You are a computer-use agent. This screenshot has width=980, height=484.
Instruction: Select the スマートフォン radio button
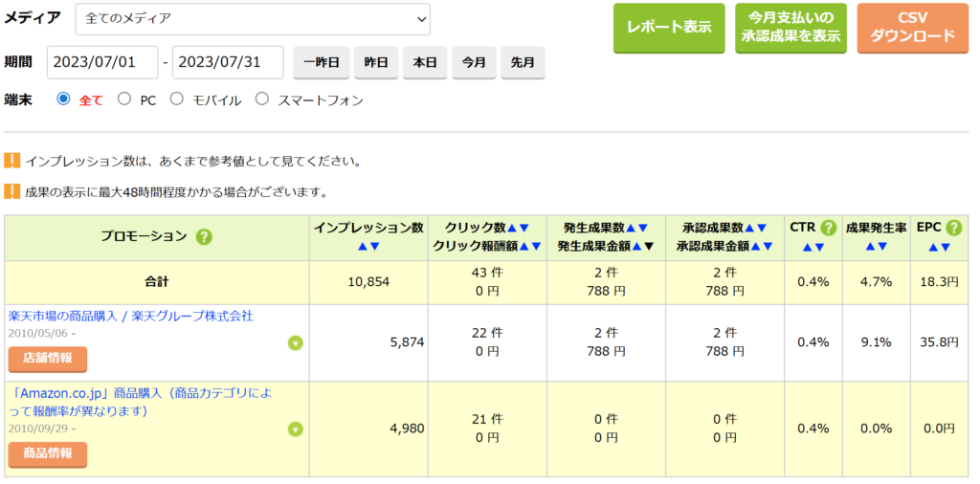point(262,99)
